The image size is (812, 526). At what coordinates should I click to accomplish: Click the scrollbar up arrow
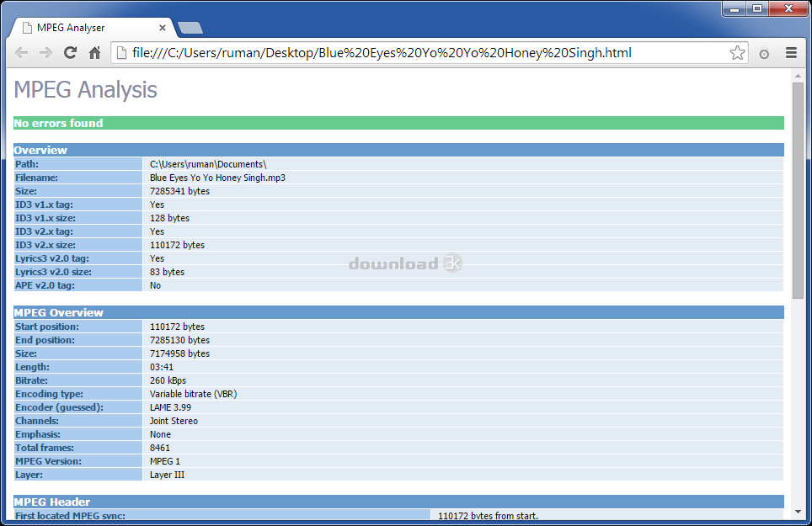tap(798, 76)
